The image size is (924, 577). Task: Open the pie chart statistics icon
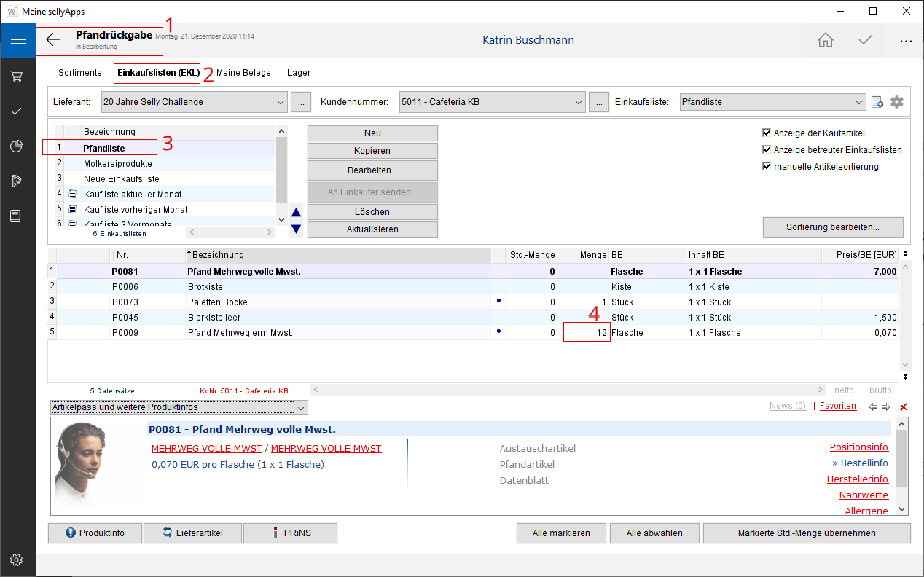point(17,146)
